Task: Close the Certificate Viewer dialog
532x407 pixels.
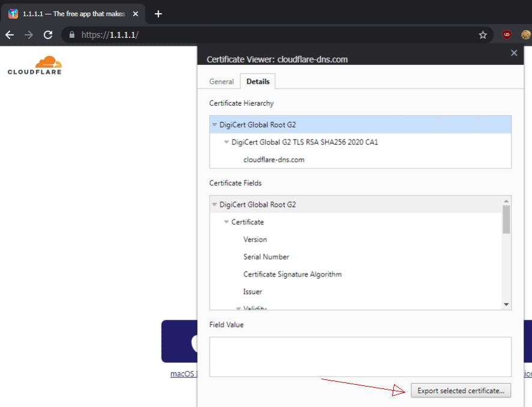Action: pyautogui.click(x=514, y=53)
